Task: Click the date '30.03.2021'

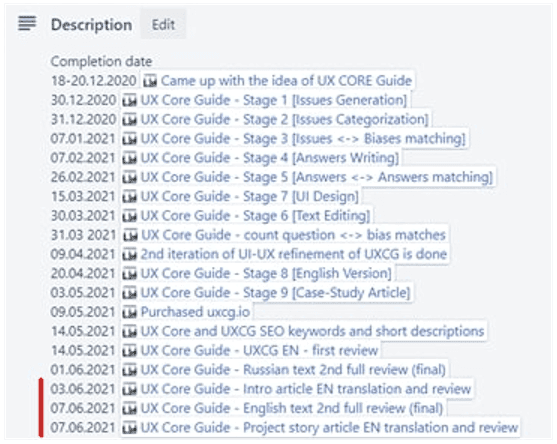Action: coord(83,216)
